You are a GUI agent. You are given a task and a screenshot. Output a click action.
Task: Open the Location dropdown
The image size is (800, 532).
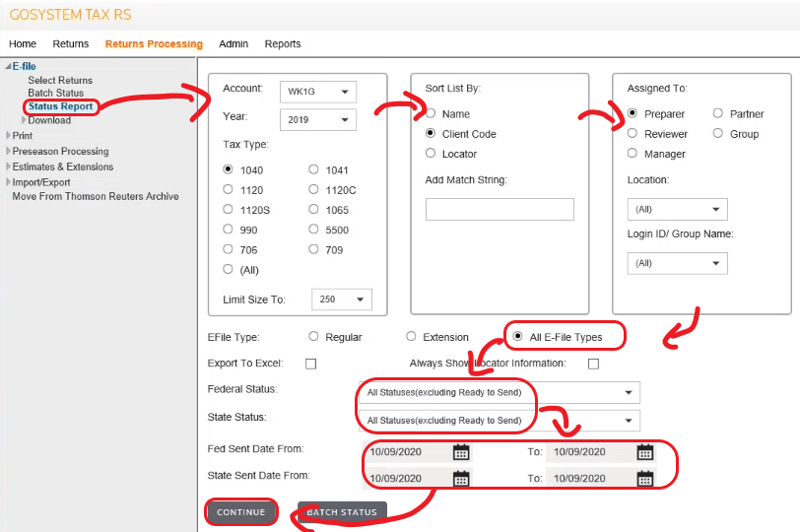[x=677, y=210]
